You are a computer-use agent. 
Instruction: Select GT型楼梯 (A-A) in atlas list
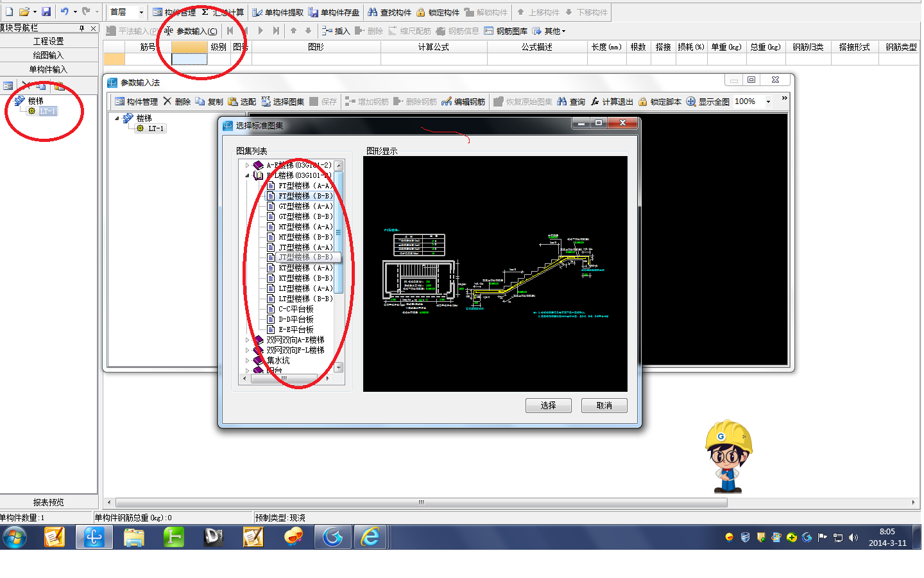coord(305,206)
